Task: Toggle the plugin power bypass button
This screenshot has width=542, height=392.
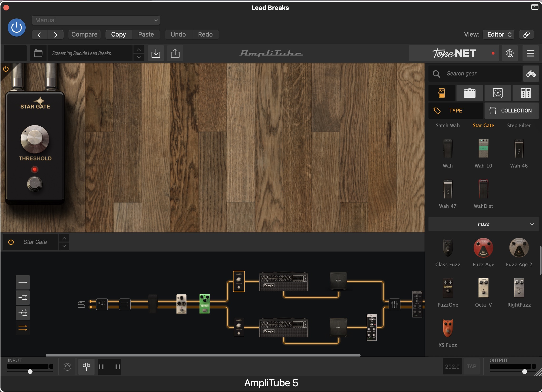Action: pos(16,28)
